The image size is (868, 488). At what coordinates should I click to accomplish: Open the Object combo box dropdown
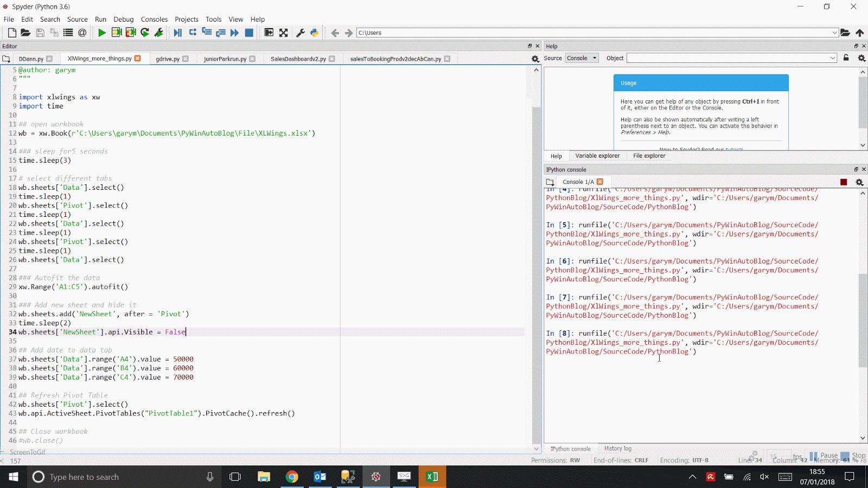[x=832, y=58]
